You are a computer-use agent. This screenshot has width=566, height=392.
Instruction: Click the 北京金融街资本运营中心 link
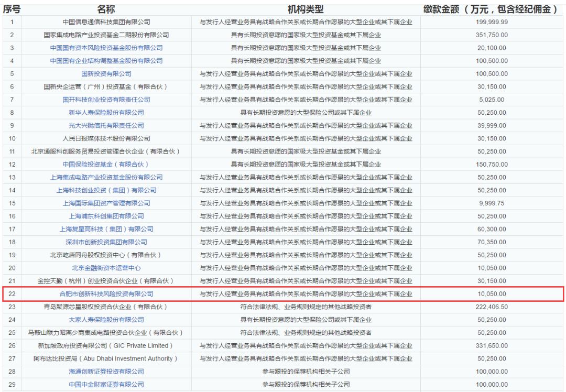(106, 268)
